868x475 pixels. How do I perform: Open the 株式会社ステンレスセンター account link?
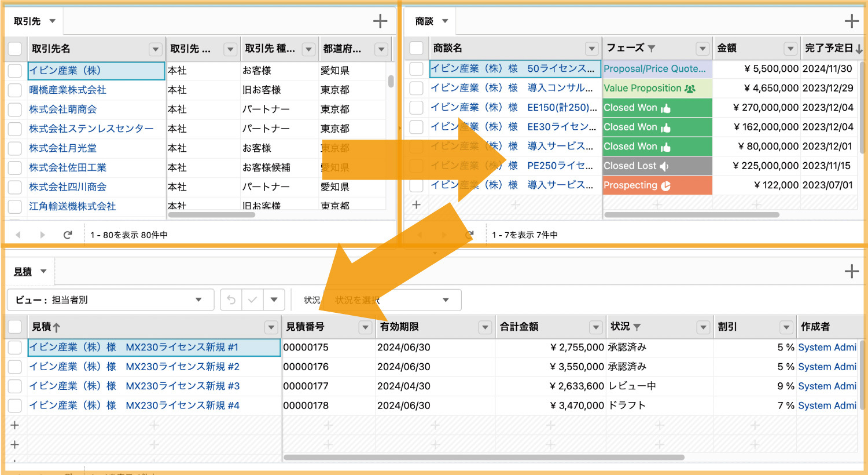tap(91, 129)
